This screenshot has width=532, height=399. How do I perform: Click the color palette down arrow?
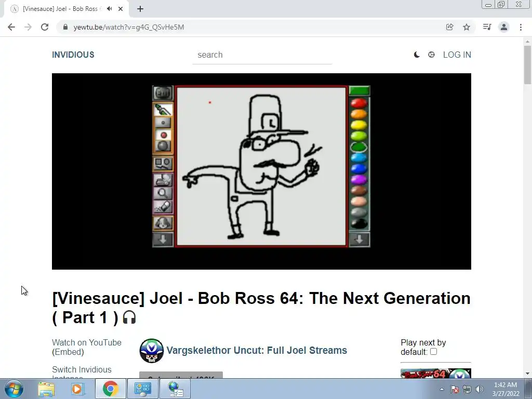click(360, 240)
